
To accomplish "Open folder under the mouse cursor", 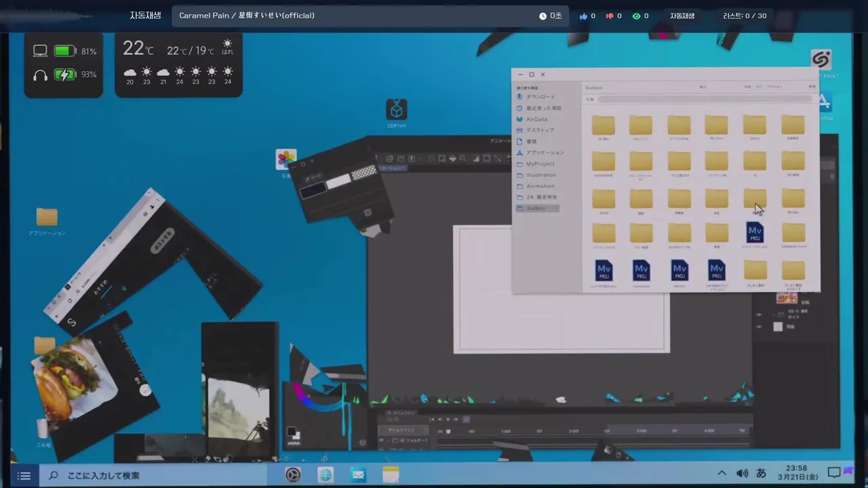I will pos(755,198).
